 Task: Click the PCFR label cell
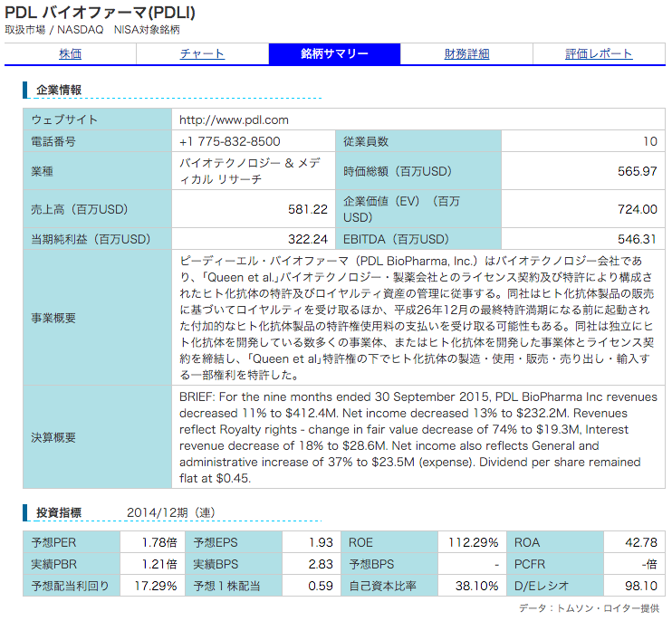(555, 565)
